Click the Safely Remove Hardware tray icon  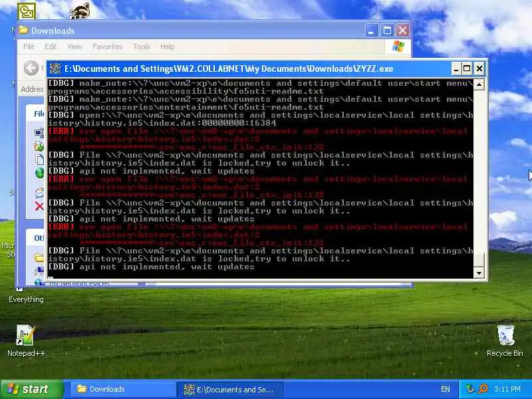point(470,389)
